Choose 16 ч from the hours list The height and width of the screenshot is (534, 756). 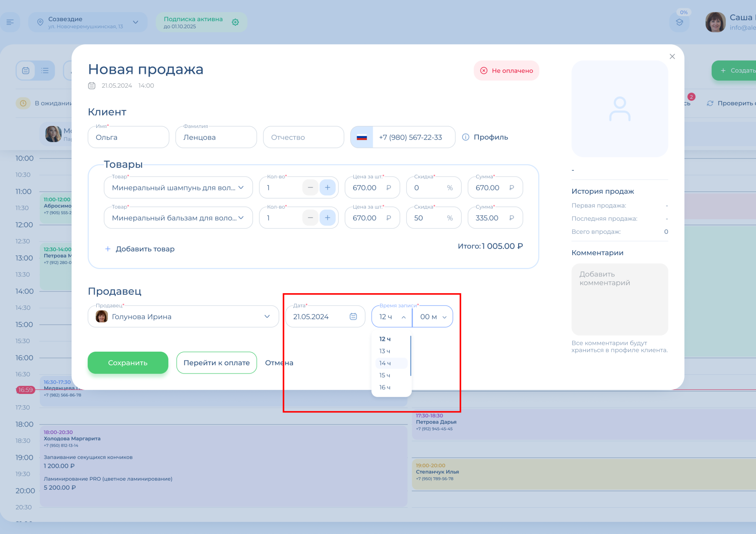click(385, 387)
